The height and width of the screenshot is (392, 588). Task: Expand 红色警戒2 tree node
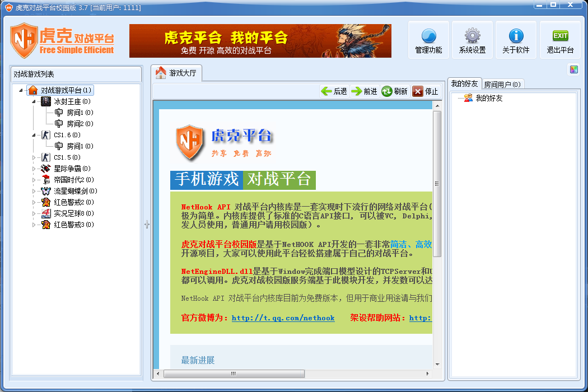pos(34,202)
